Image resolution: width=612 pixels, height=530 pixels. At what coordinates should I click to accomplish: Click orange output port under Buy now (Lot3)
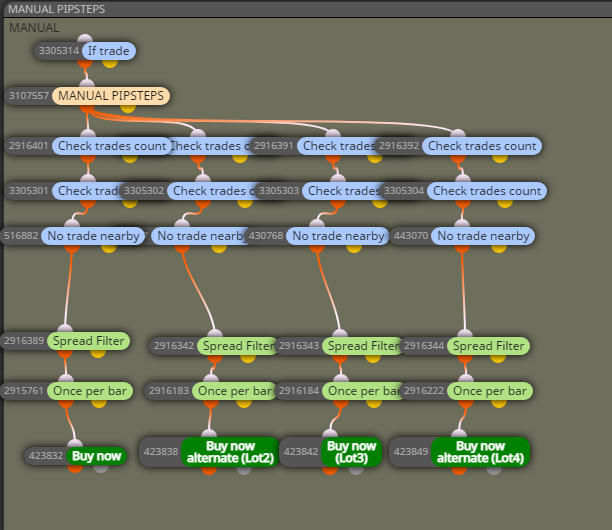(x=330, y=470)
